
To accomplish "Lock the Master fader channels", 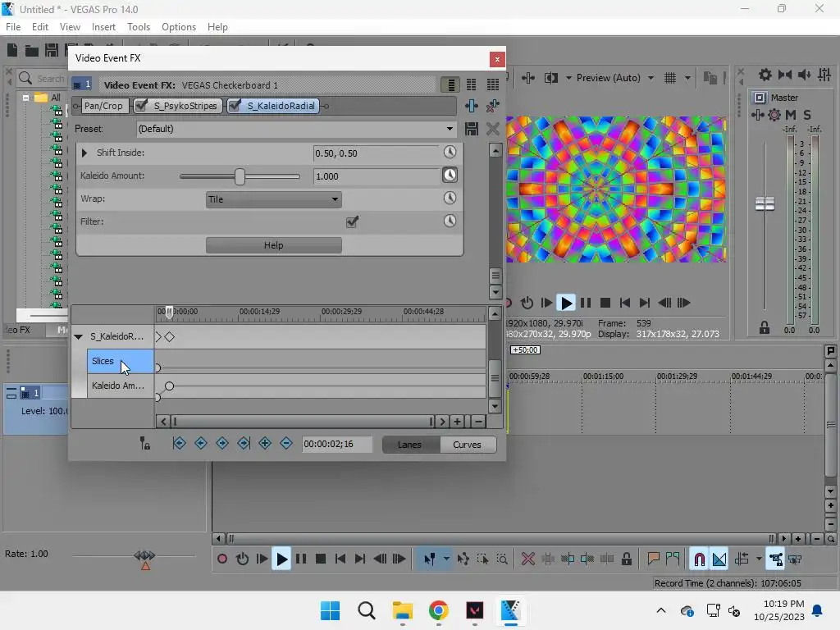I will pos(765,327).
